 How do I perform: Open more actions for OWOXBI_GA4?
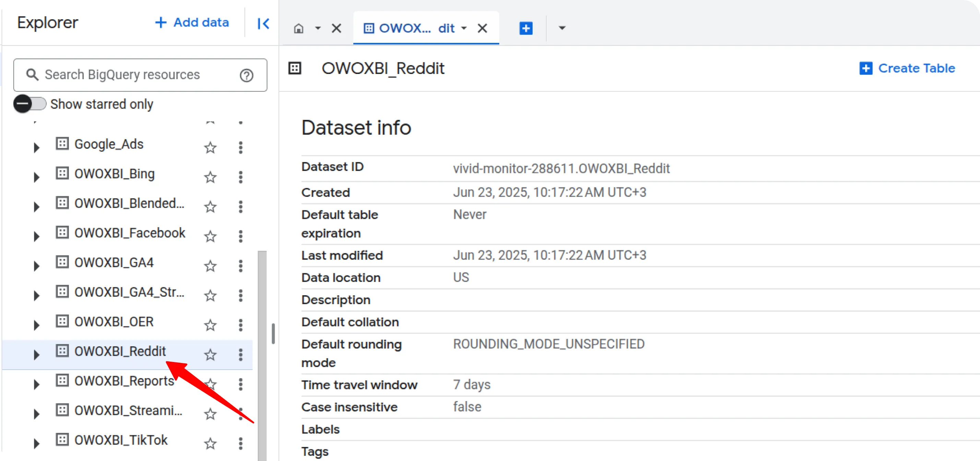coord(240,266)
